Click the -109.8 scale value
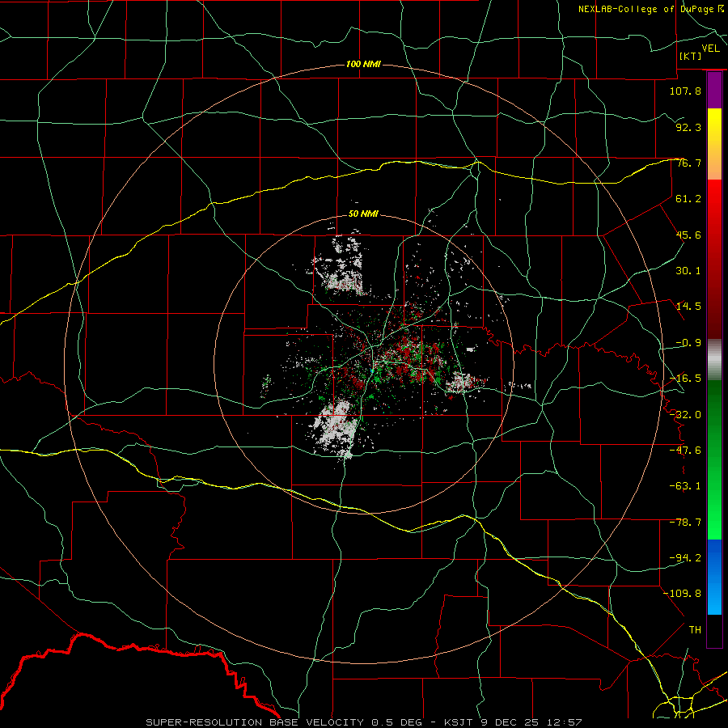The height and width of the screenshot is (728, 728). (682, 594)
